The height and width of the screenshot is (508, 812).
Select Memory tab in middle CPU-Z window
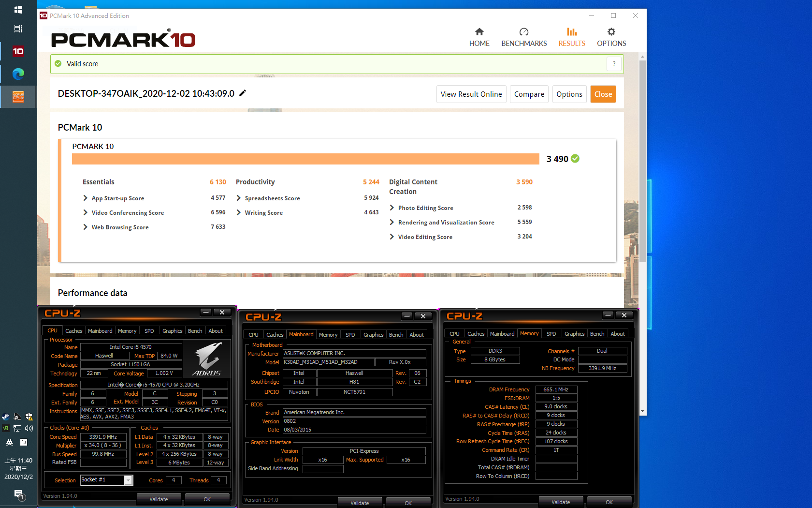tap(328, 335)
